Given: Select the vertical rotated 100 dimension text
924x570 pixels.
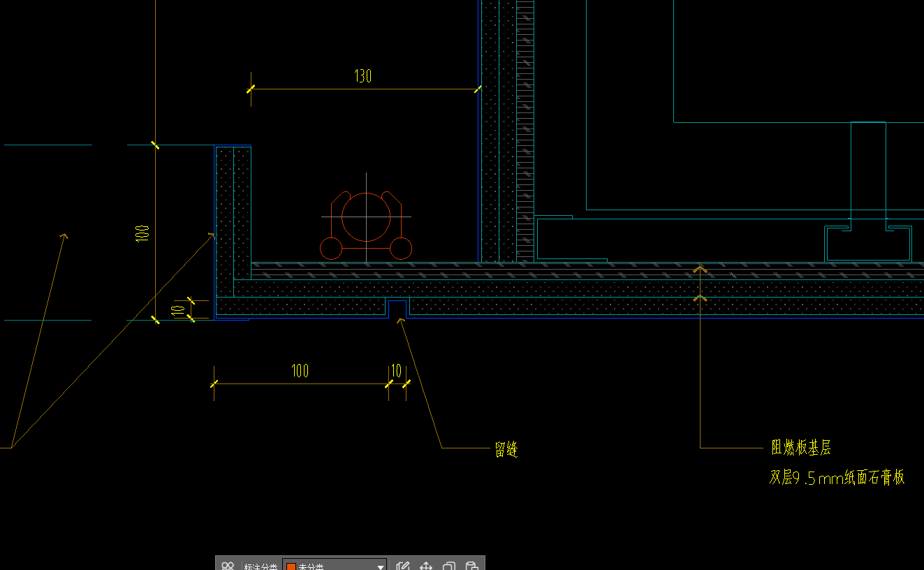Looking at the screenshot, I should click(142, 233).
